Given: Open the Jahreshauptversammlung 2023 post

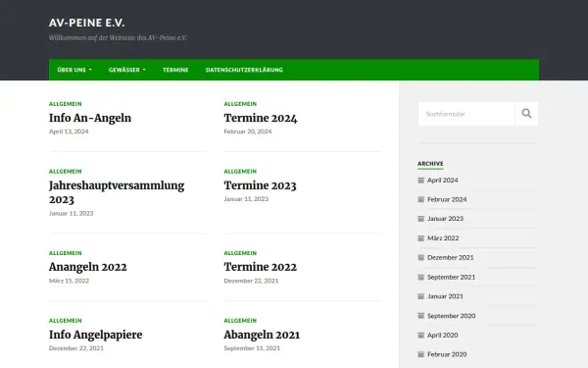Looking at the screenshot, I should pyautogui.click(x=117, y=192).
